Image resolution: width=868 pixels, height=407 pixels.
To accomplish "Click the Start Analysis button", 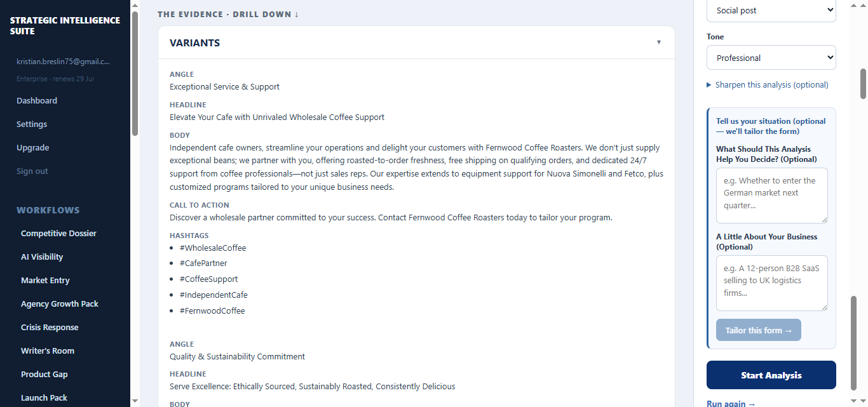I will (771, 375).
